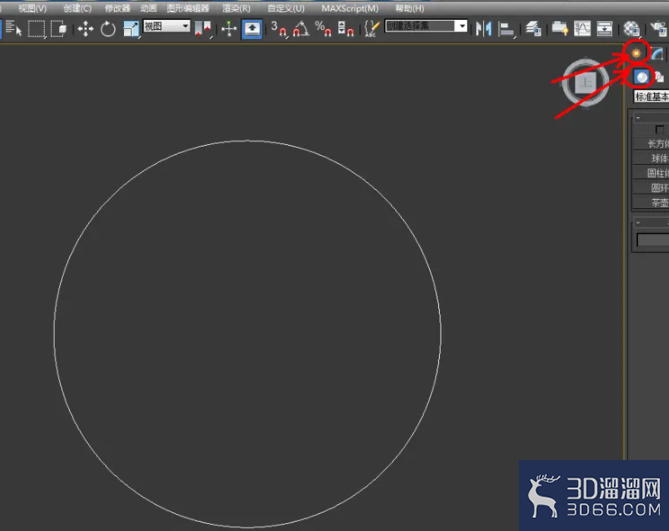Select the Select by Name tool

pos(13,29)
